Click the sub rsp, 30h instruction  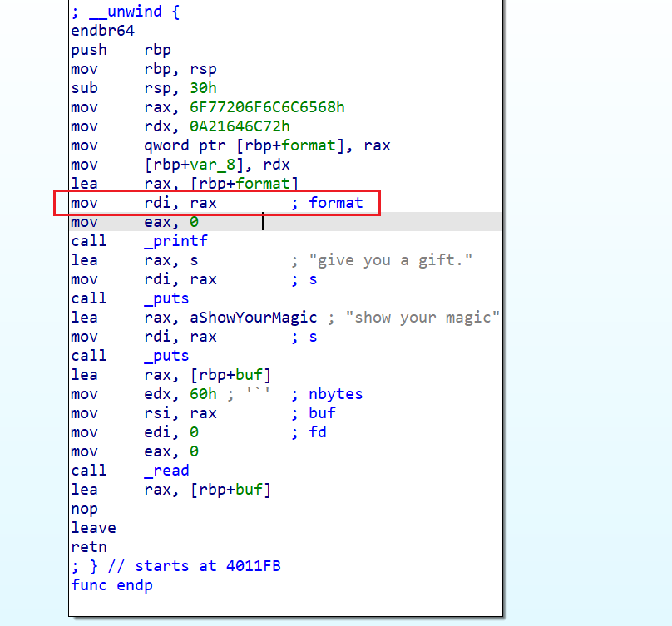click(x=135, y=88)
